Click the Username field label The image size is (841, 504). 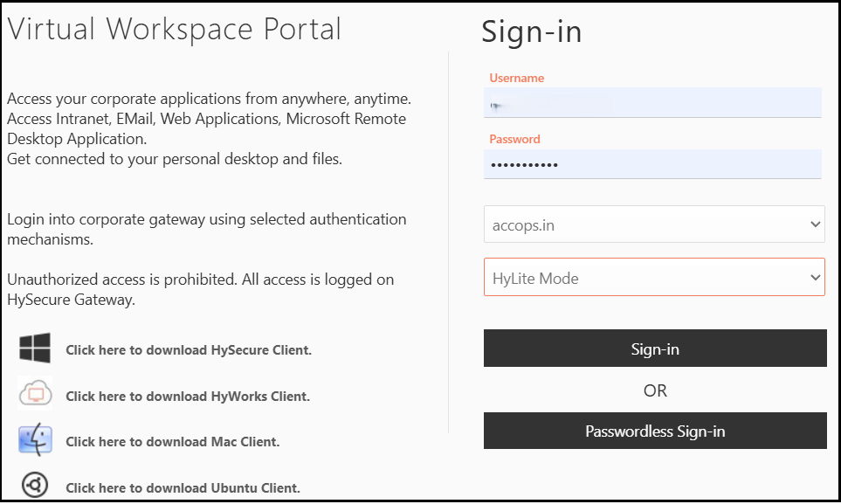(516, 78)
